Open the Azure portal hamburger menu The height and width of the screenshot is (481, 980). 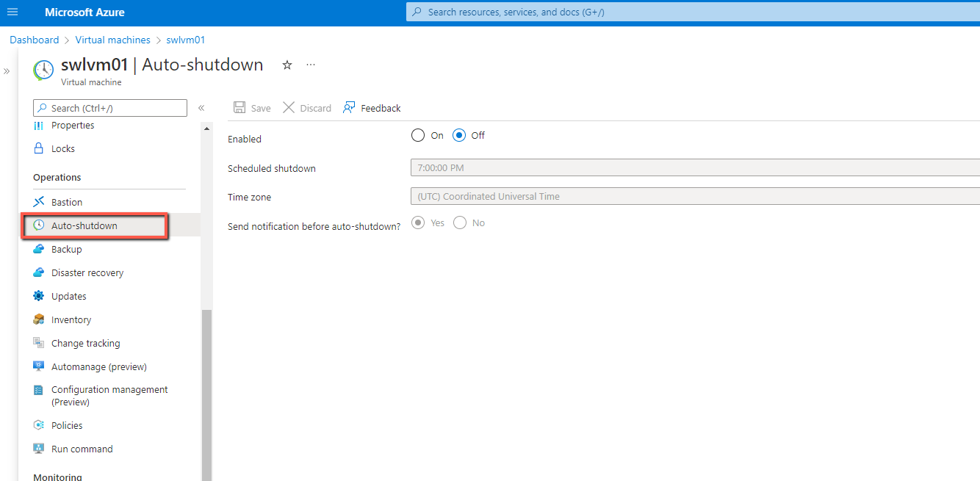point(12,12)
